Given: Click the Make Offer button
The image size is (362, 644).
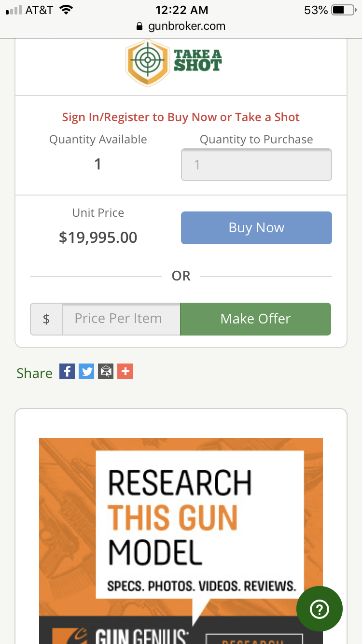Looking at the screenshot, I should 256,319.
